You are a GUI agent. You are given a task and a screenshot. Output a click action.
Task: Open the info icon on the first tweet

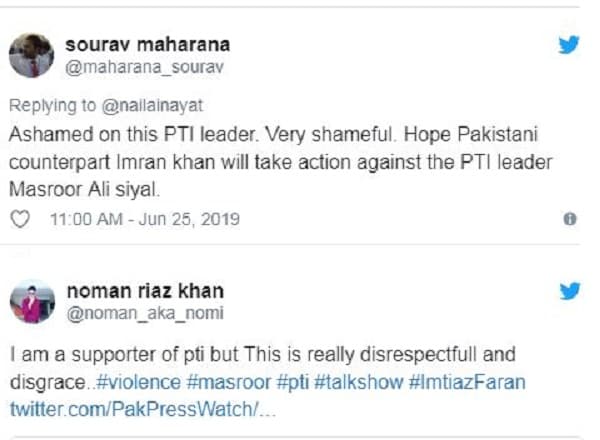(x=570, y=219)
